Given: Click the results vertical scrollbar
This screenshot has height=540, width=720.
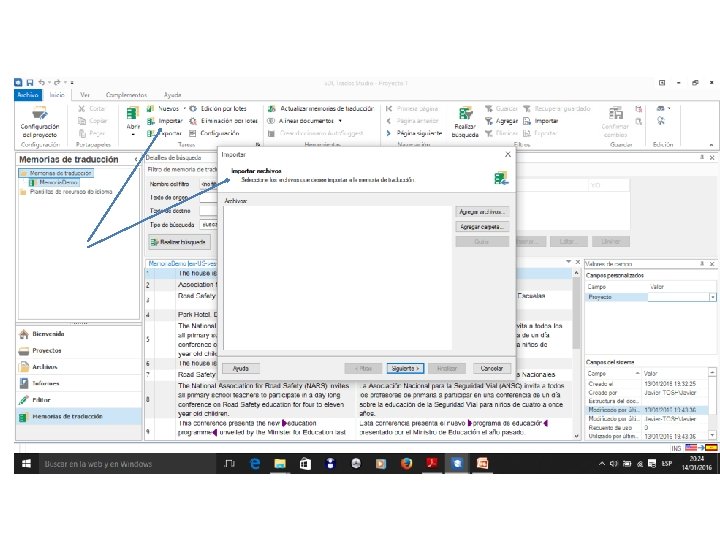Looking at the screenshot, I should 576,354.
